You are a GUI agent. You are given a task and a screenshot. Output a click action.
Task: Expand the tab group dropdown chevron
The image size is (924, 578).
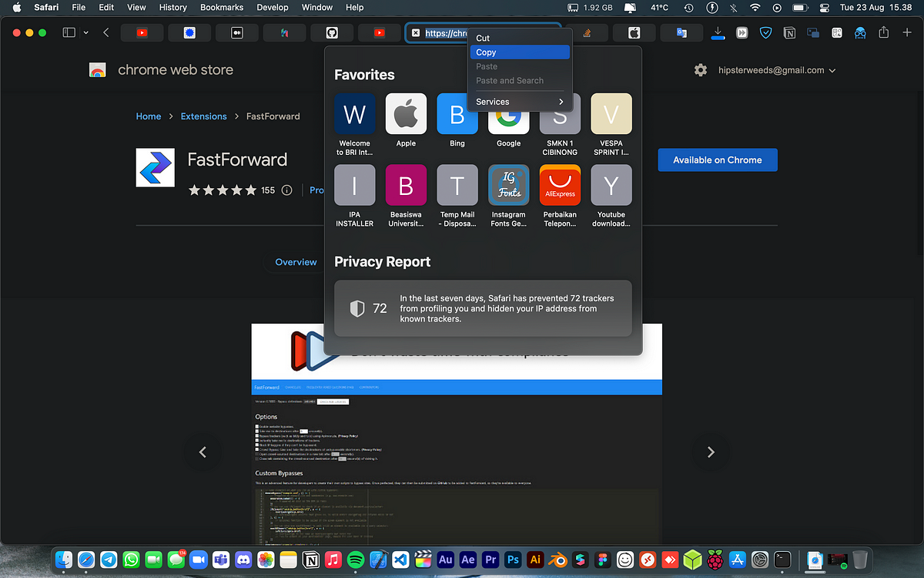(x=85, y=32)
